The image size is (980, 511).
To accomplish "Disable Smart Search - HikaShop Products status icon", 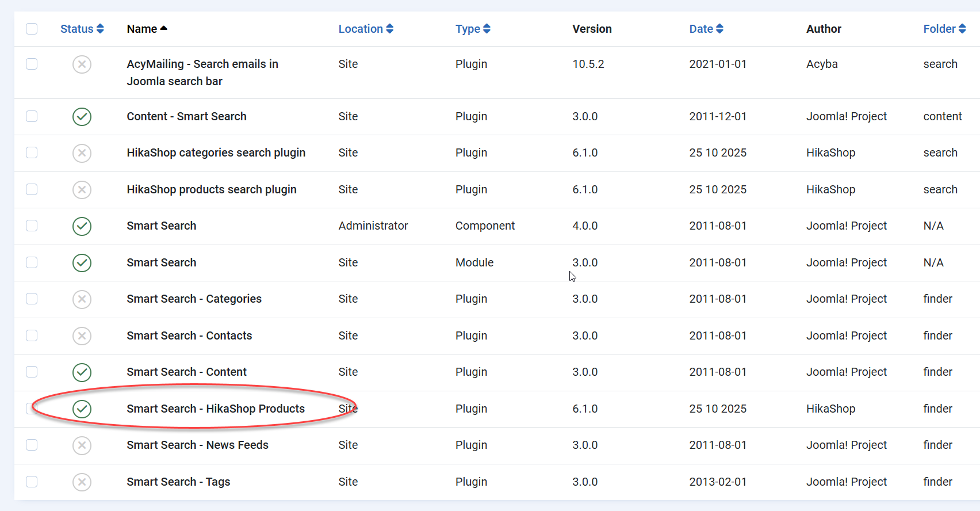I will 82,409.
